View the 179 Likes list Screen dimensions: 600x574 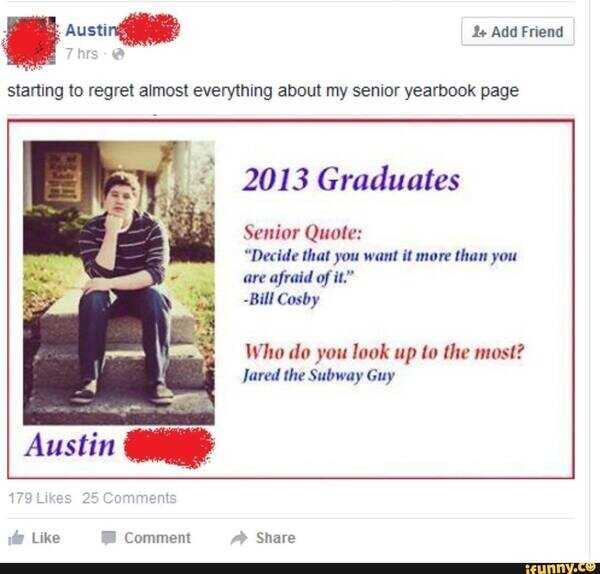point(40,498)
